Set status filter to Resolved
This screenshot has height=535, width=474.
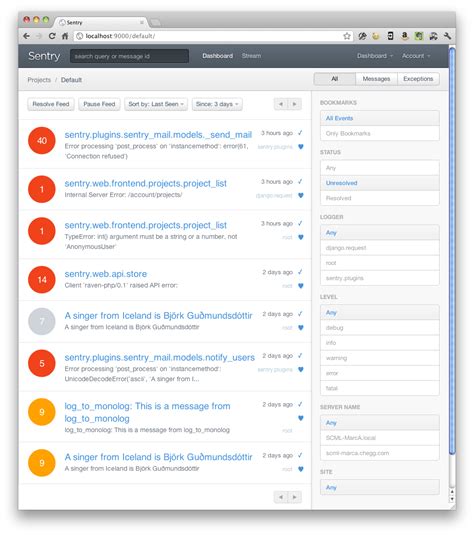[379, 198]
